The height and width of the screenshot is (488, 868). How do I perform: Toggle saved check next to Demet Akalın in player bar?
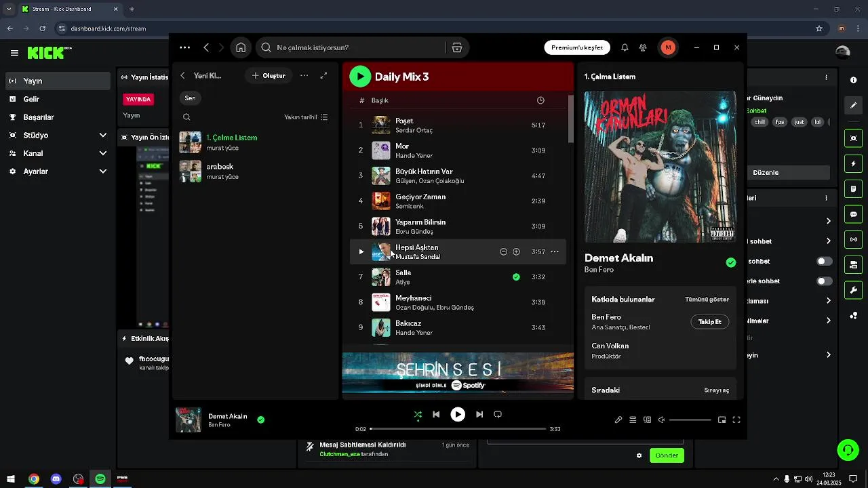click(260, 420)
